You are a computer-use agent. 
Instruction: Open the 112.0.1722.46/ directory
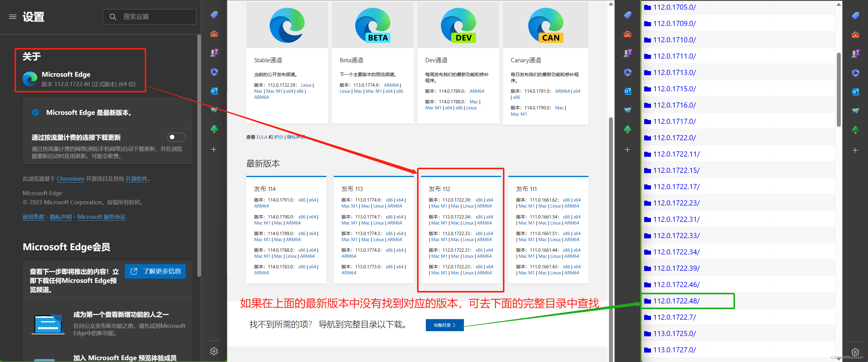point(676,285)
